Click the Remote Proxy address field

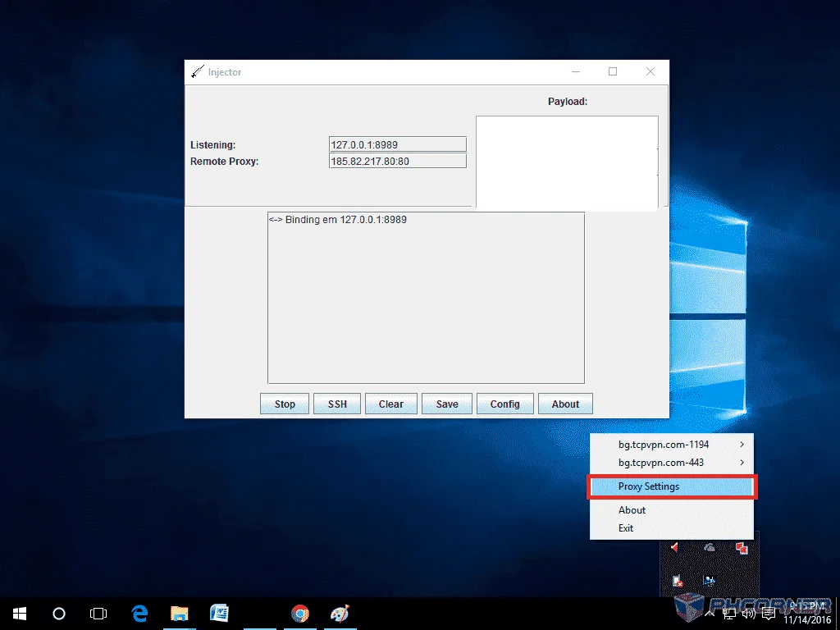398,162
